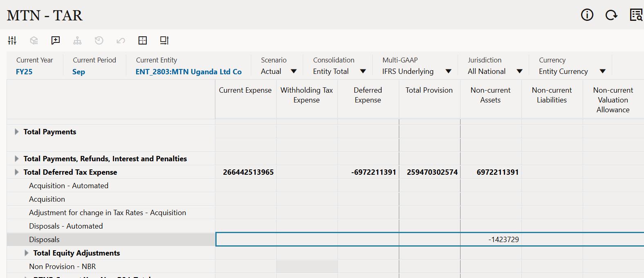
Task: Click the refresh form icon
Action: [611, 15]
